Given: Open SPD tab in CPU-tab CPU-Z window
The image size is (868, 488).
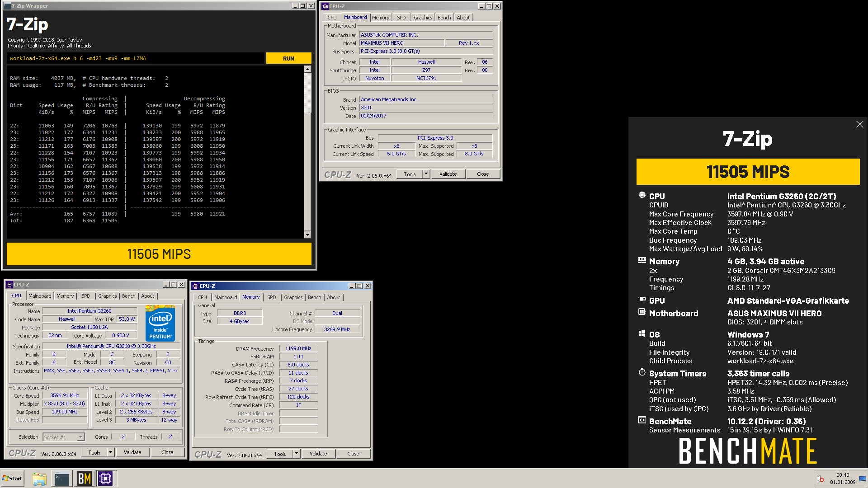Looking at the screenshot, I should [86, 296].
